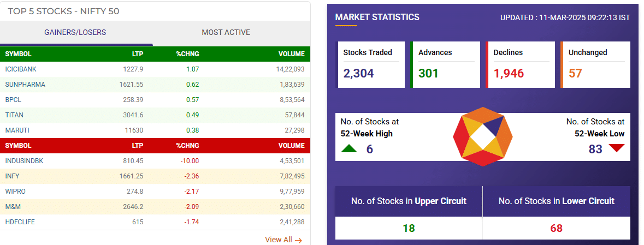The width and height of the screenshot is (644, 245).
Task: Click the Upper Circuit count 18
Action: (409, 228)
